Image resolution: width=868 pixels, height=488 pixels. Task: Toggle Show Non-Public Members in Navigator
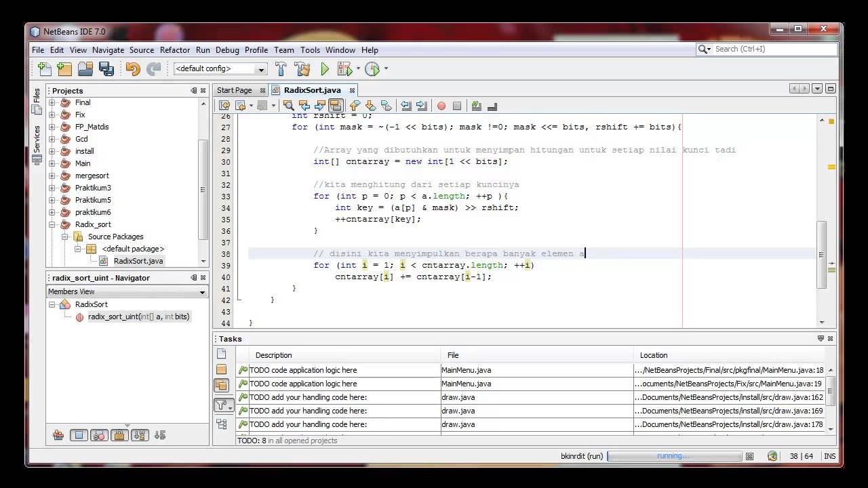coord(119,435)
